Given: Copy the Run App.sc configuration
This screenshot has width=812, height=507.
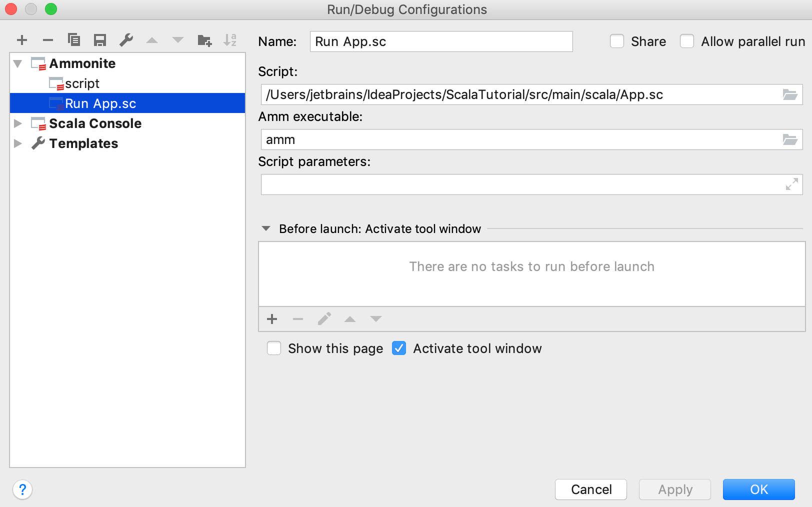Looking at the screenshot, I should point(74,40).
